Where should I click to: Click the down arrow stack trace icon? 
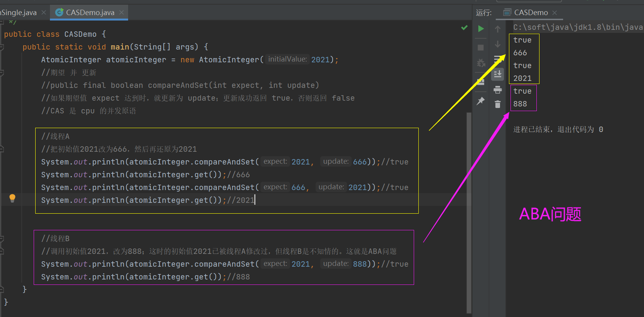pos(498,45)
